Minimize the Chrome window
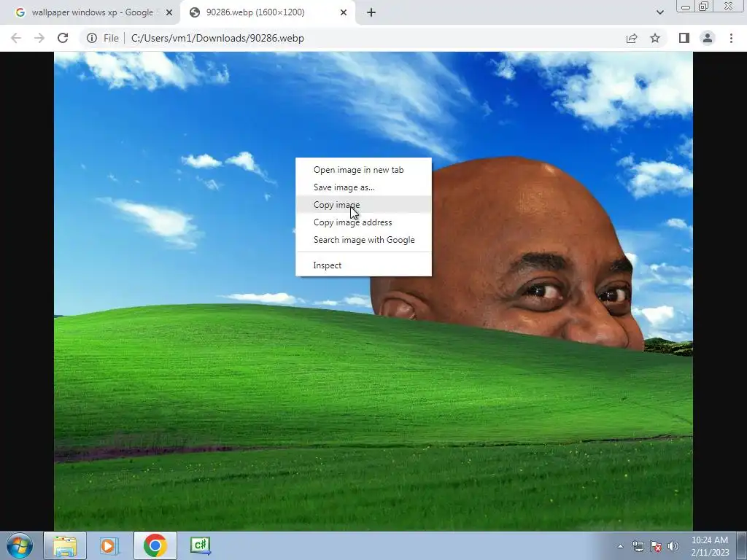 [686, 7]
